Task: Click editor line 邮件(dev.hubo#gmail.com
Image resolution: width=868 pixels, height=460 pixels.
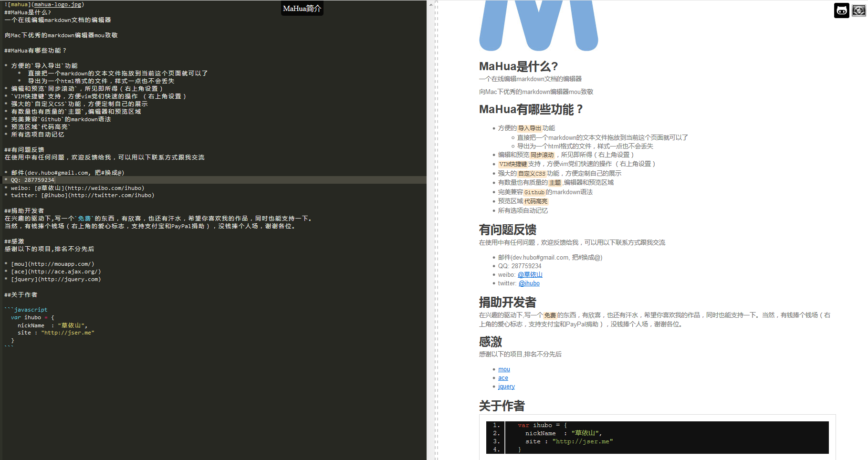Action: click(x=64, y=172)
